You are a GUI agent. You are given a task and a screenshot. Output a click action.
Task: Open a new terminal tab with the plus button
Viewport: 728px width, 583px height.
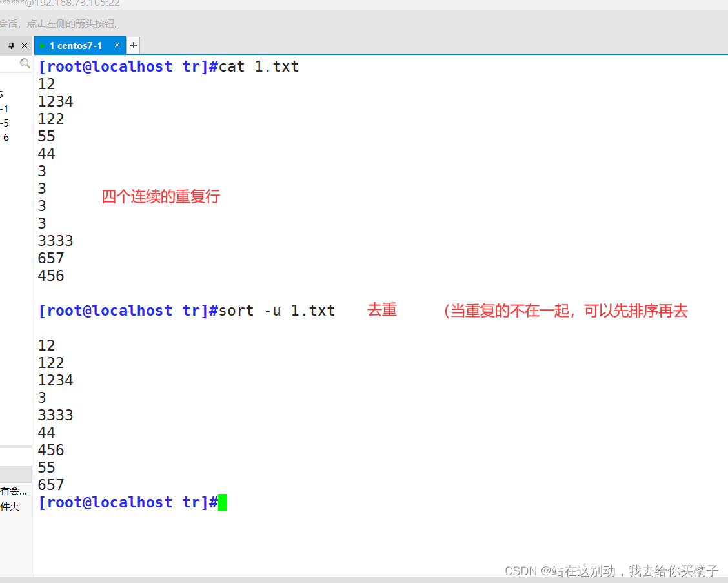[x=133, y=45]
